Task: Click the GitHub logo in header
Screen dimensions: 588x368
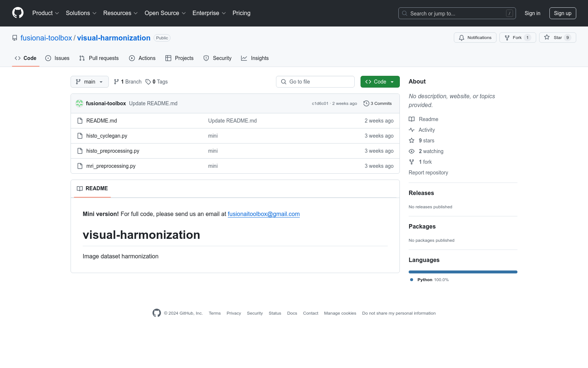Action: pyautogui.click(x=18, y=13)
